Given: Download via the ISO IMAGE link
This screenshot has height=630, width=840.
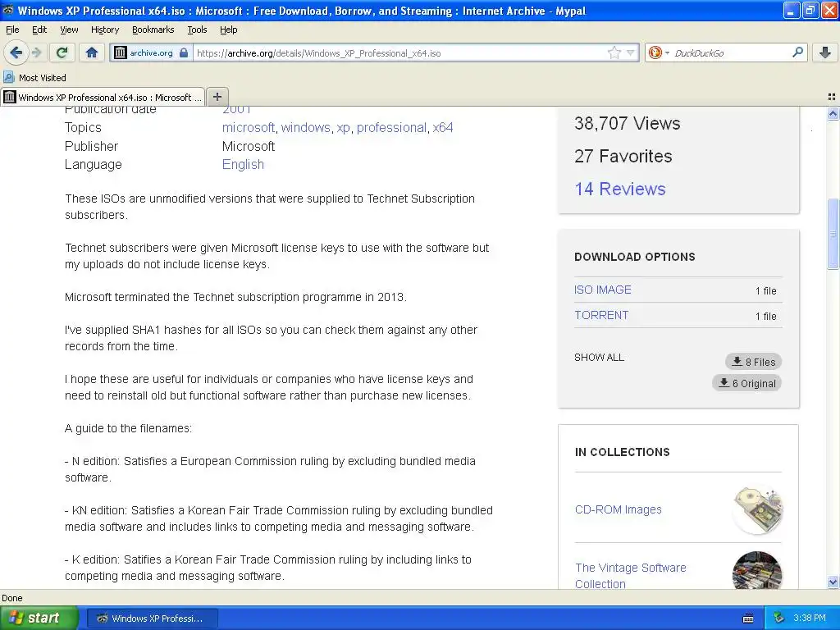Looking at the screenshot, I should click(603, 290).
